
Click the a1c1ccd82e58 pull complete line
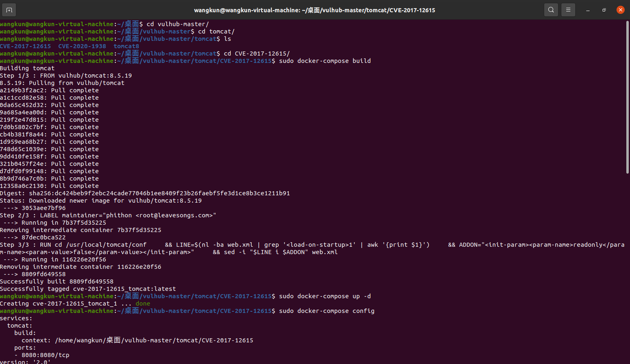coord(49,98)
